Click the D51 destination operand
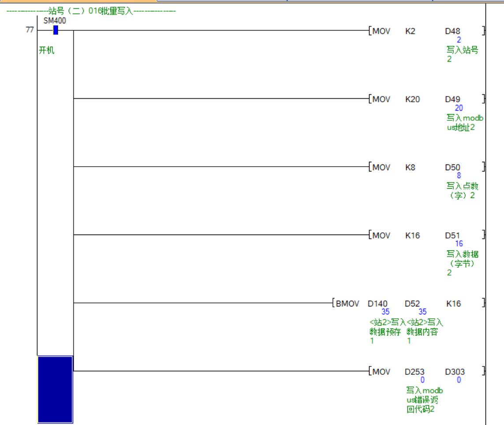 pyautogui.click(x=452, y=235)
